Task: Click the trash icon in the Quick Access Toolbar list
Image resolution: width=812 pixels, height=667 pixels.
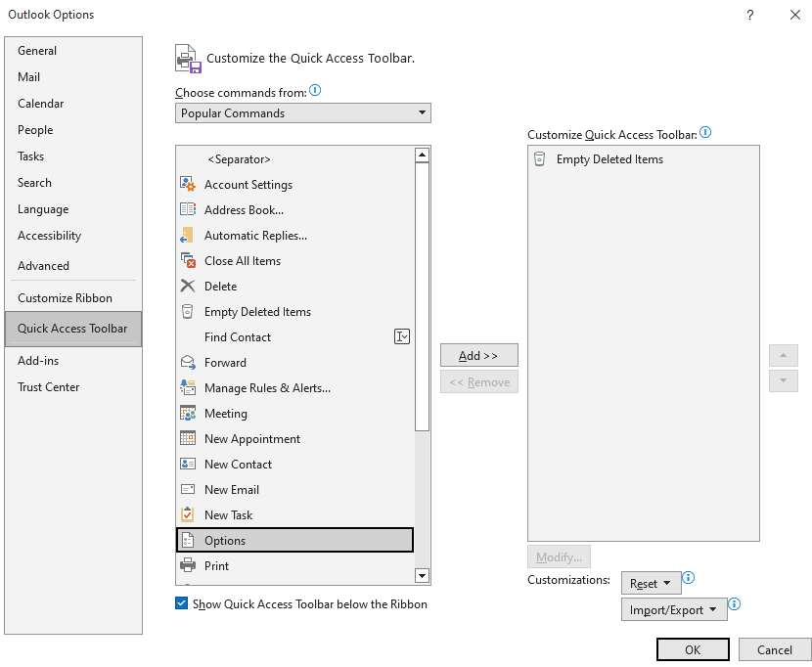Action: (x=539, y=159)
